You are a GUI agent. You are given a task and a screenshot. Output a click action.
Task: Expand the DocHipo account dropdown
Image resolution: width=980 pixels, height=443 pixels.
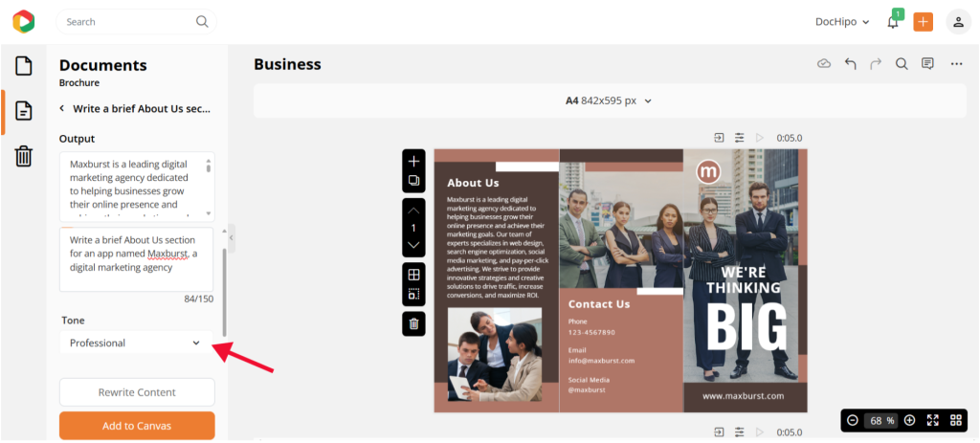842,22
